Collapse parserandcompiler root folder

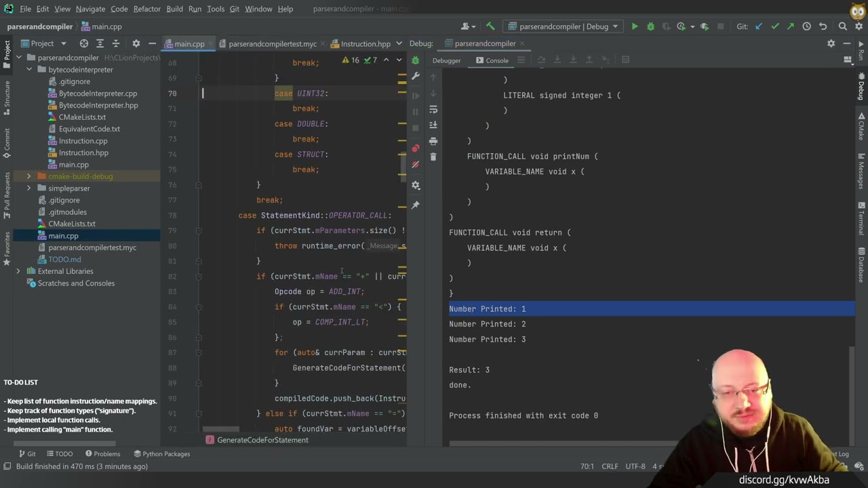19,58
